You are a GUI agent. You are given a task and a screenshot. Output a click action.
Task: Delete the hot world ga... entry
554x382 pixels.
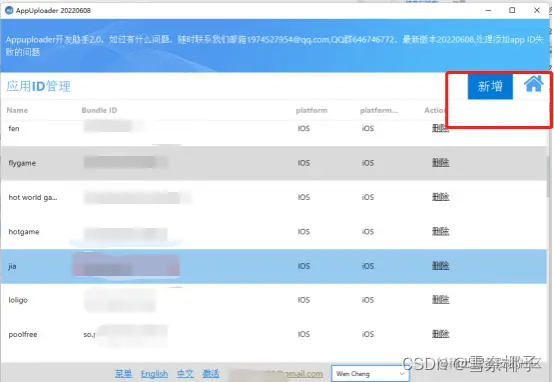point(440,197)
